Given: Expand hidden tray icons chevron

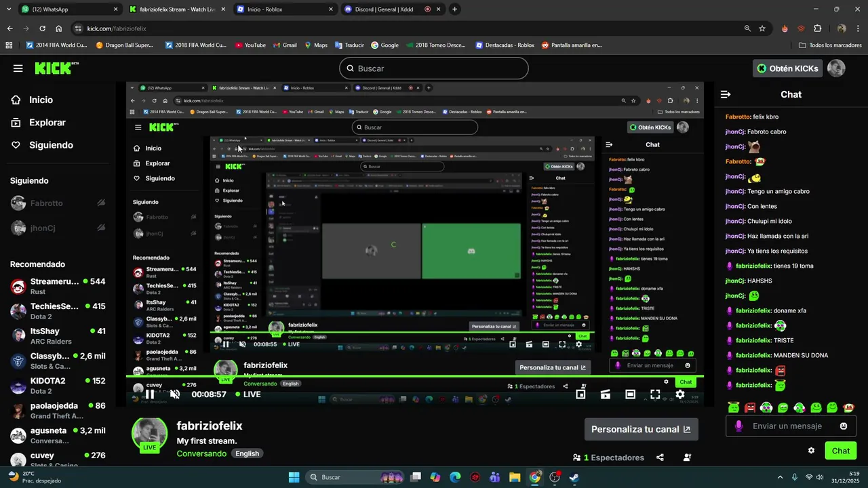Looking at the screenshot, I should coord(780,477).
